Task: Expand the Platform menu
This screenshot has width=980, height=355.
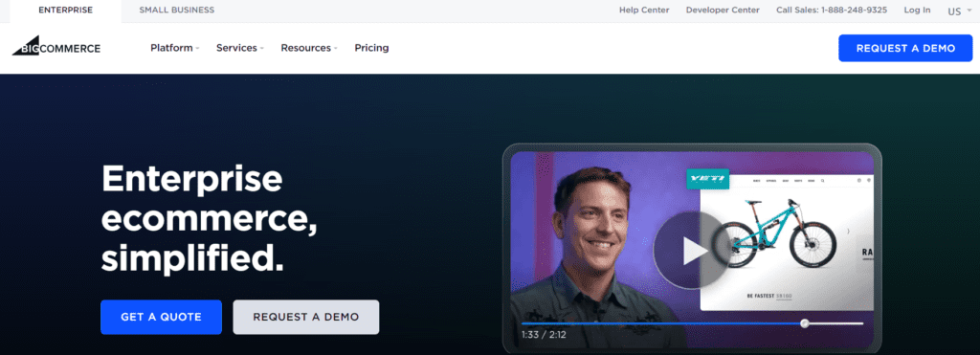Action: click(x=175, y=48)
